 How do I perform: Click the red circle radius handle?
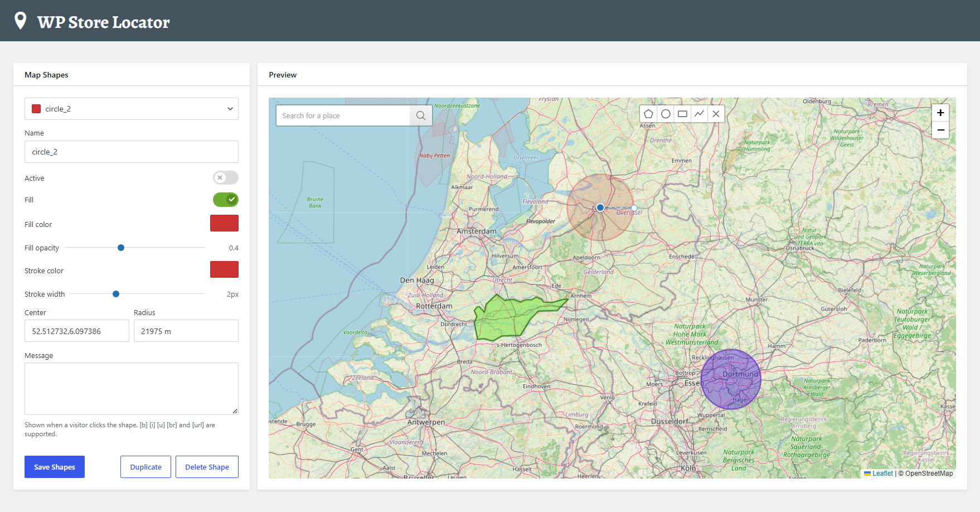coord(634,207)
